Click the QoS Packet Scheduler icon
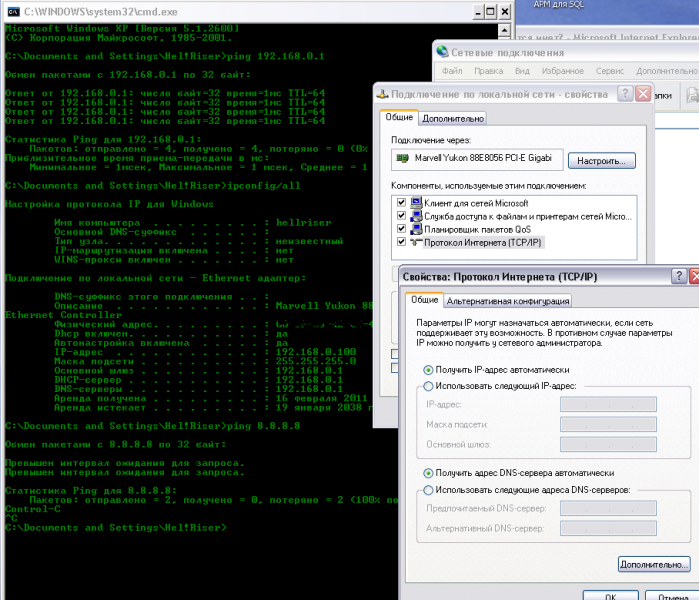The image size is (699, 600). pos(416,229)
